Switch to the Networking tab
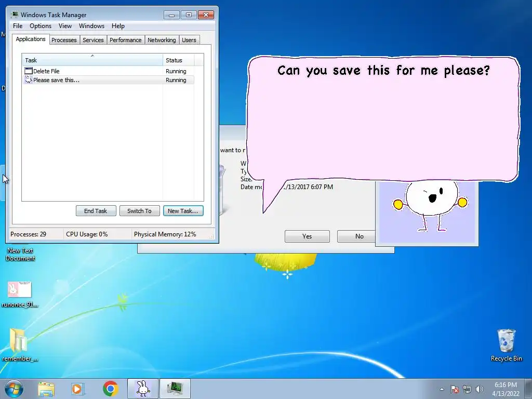The height and width of the screenshot is (399, 532). point(162,40)
